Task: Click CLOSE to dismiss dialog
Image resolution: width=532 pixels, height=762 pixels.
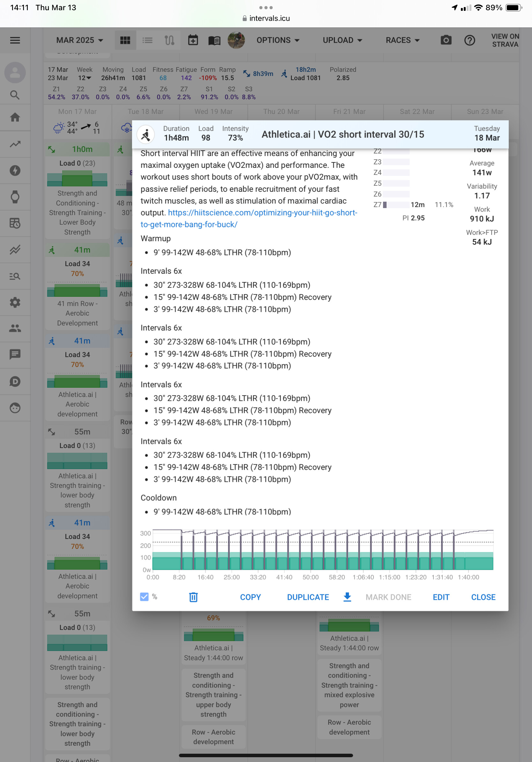Action: tap(483, 597)
